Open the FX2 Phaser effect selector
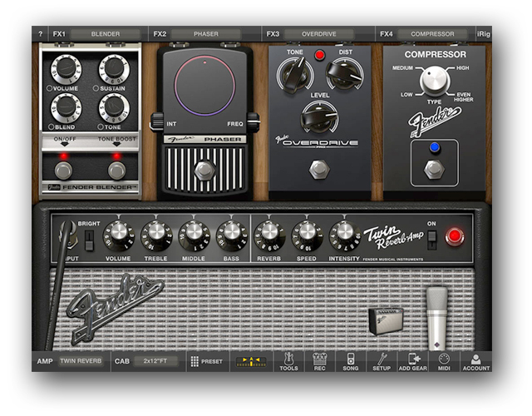Viewport: 532px width, 416px height. [x=206, y=34]
